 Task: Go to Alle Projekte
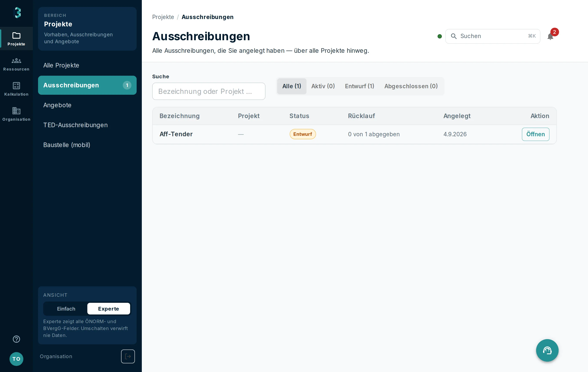[87, 65]
